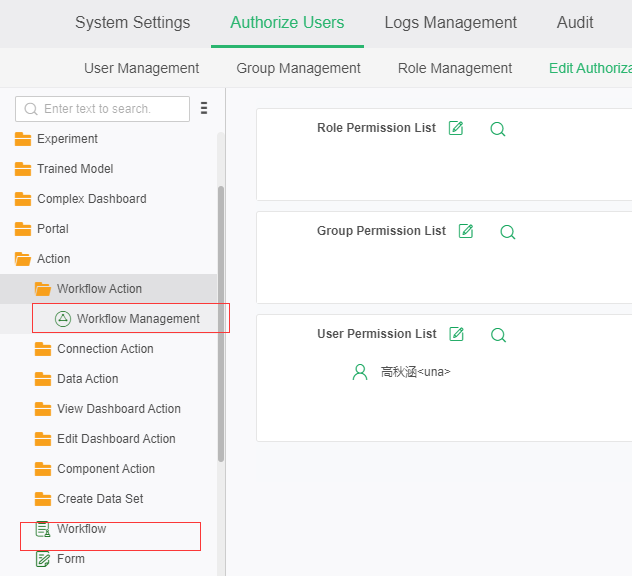Open Role Management sub-tab

[455, 68]
